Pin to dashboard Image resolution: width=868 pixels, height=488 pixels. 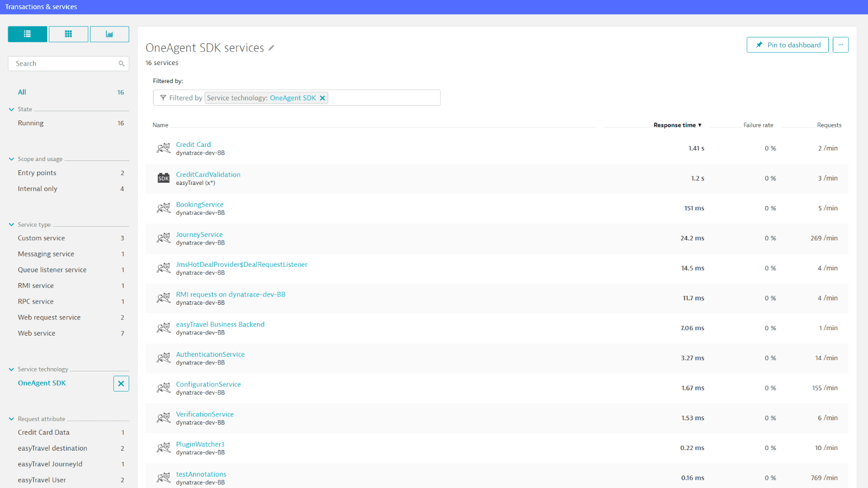pos(788,45)
